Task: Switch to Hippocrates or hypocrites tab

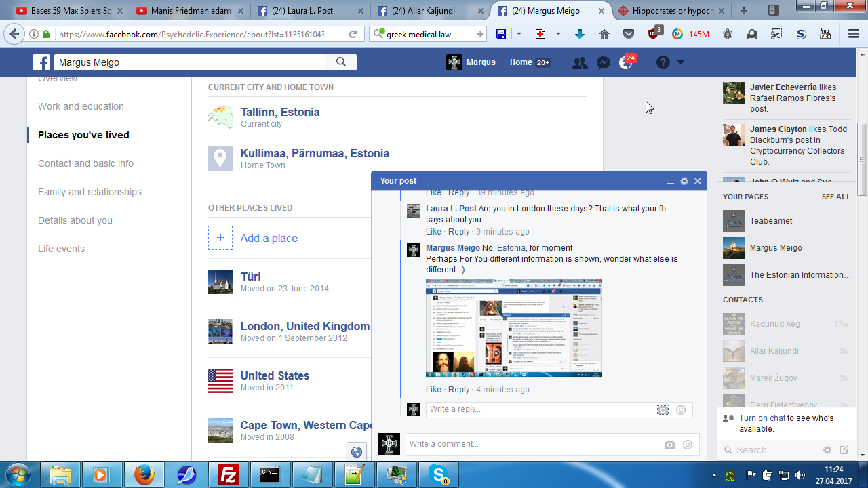Action: click(x=671, y=11)
